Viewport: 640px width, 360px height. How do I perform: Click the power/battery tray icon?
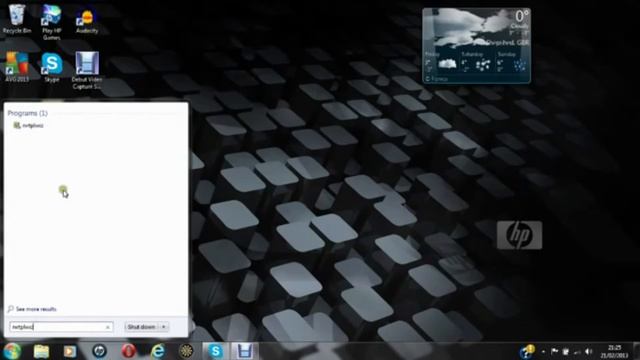point(566,351)
